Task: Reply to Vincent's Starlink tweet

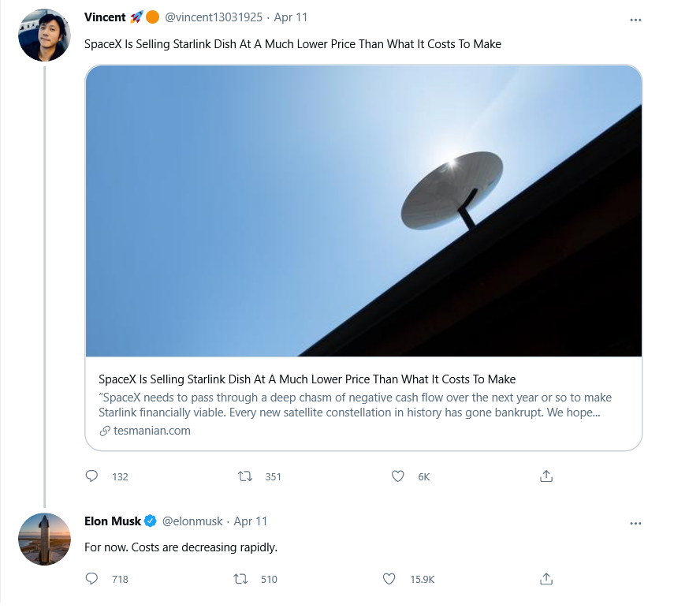Action: [x=91, y=476]
